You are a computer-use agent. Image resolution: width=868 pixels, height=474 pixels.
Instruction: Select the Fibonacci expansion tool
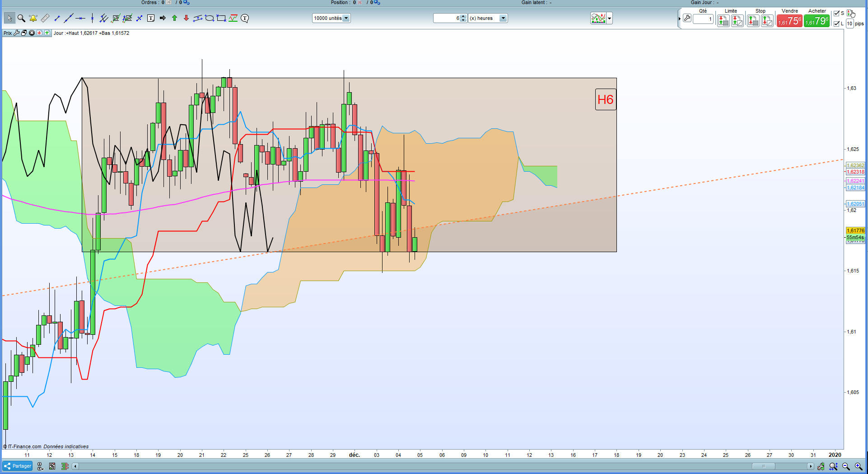click(127, 18)
